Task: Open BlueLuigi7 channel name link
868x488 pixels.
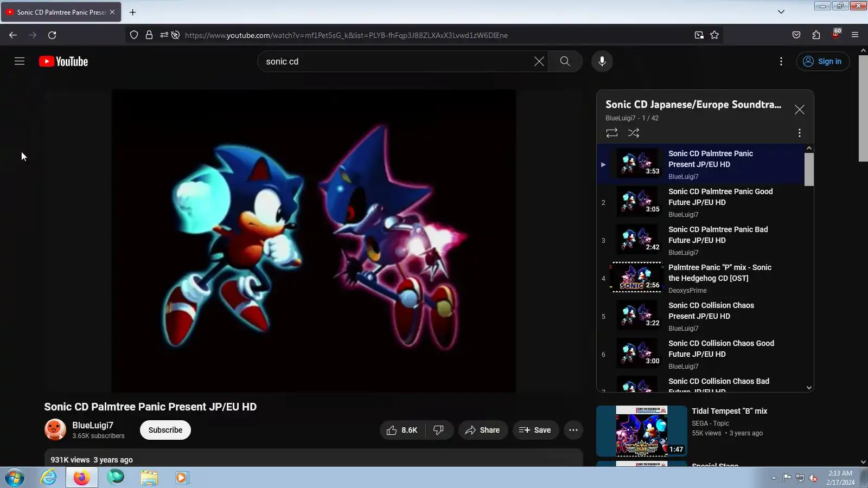Action: pos(93,425)
